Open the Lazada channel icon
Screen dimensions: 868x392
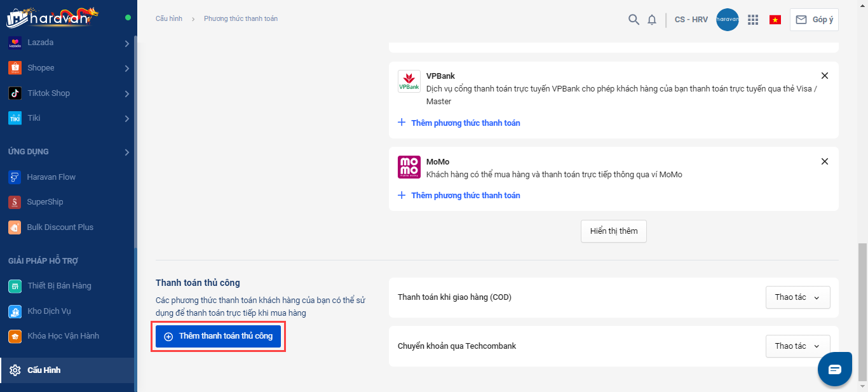(15, 43)
